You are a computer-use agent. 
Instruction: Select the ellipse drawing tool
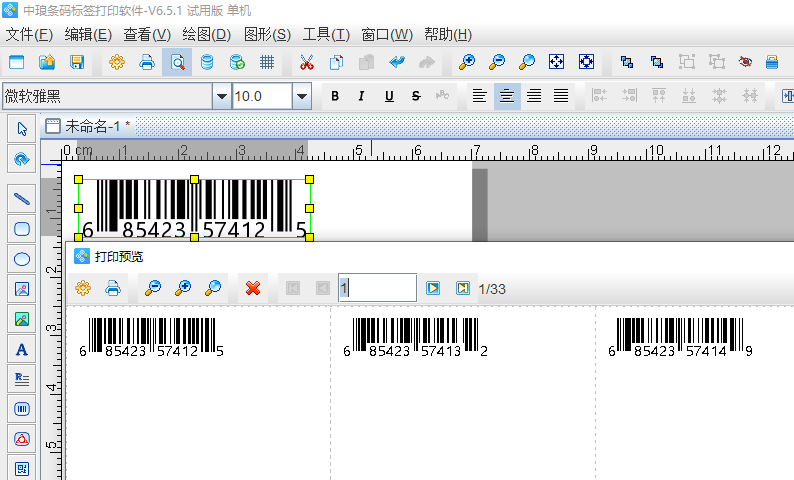click(x=21, y=259)
